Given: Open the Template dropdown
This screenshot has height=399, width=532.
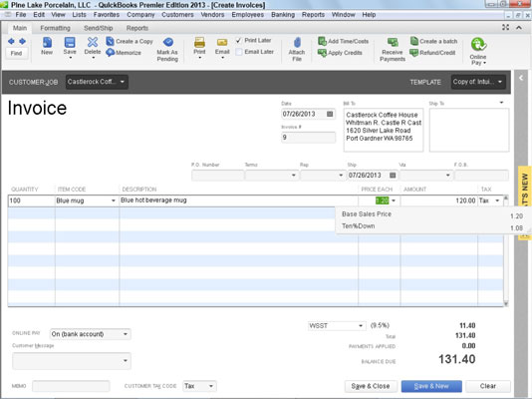Looking at the screenshot, I should tap(500, 82).
